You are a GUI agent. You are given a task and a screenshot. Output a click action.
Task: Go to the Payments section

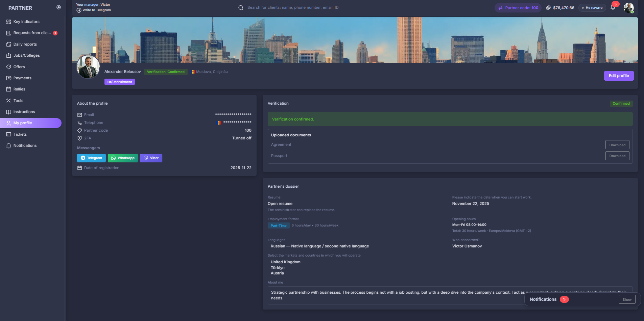tap(22, 78)
